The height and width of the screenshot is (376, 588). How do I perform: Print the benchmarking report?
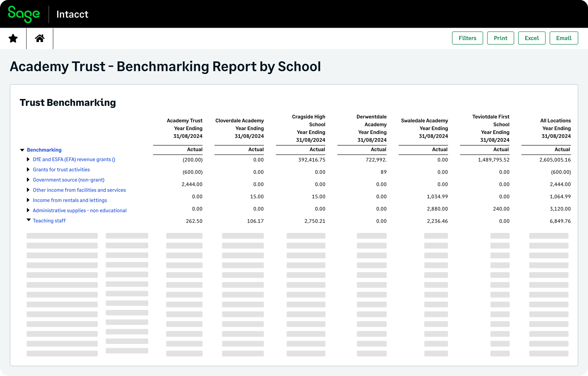coord(500,38)
